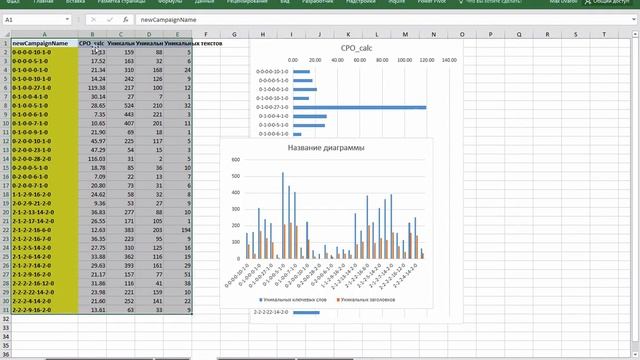The image size is (640, 360).
Task: Click the vertical scrollbar down arrow
Action: (635, 355)
